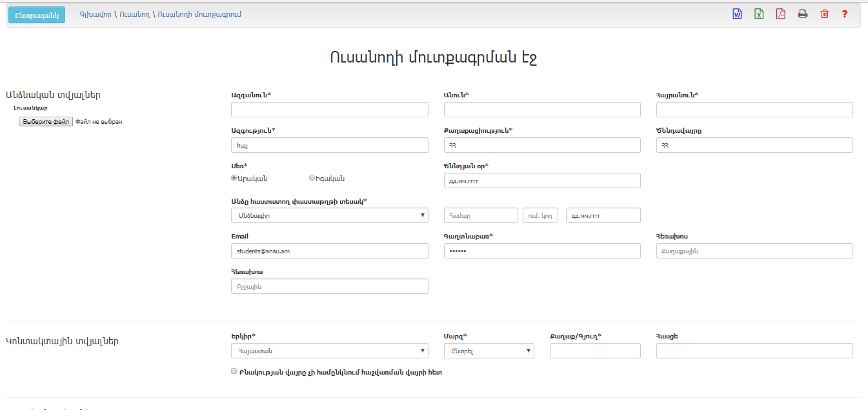Open the Ուսանող breadcrumb link
The height and width of the screenshot is (410, 868).
coord(134,14)
